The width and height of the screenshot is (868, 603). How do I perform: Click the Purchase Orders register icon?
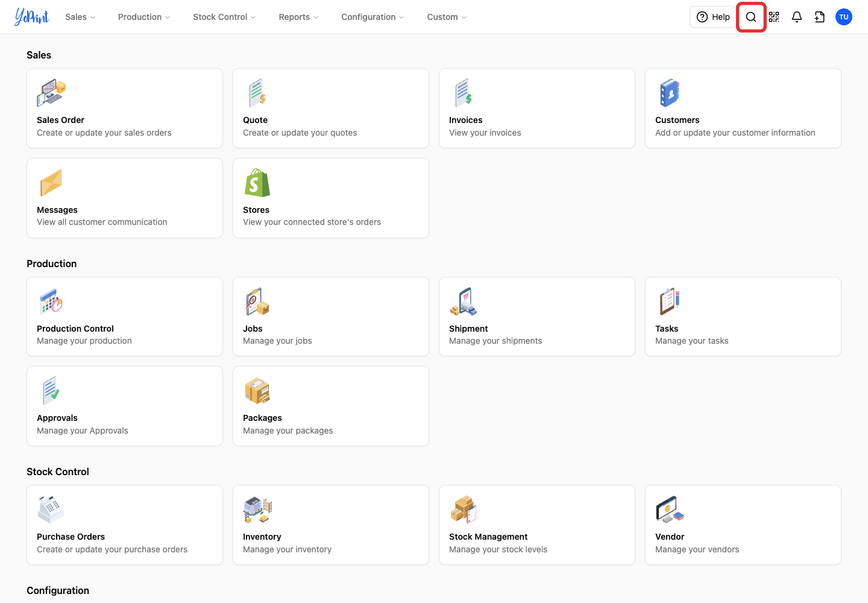[51, 510]
